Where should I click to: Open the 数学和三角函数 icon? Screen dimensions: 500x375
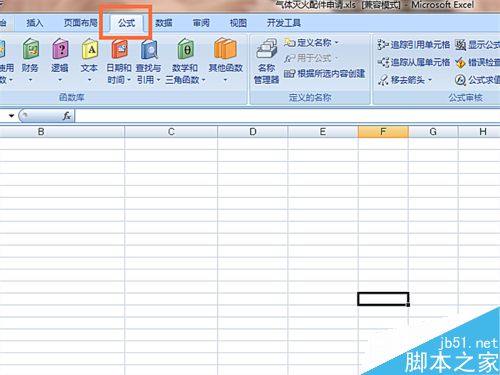coord(185,49)
